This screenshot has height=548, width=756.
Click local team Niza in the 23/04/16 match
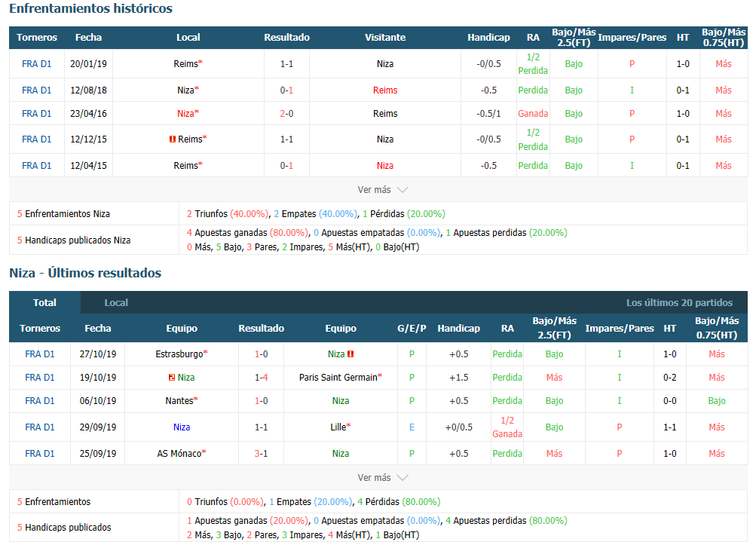click(185, 114)
